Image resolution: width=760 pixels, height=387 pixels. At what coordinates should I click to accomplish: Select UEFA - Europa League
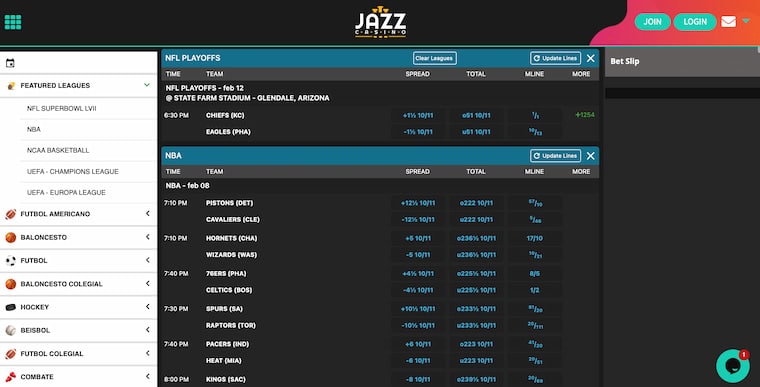(x=66, y=193)
